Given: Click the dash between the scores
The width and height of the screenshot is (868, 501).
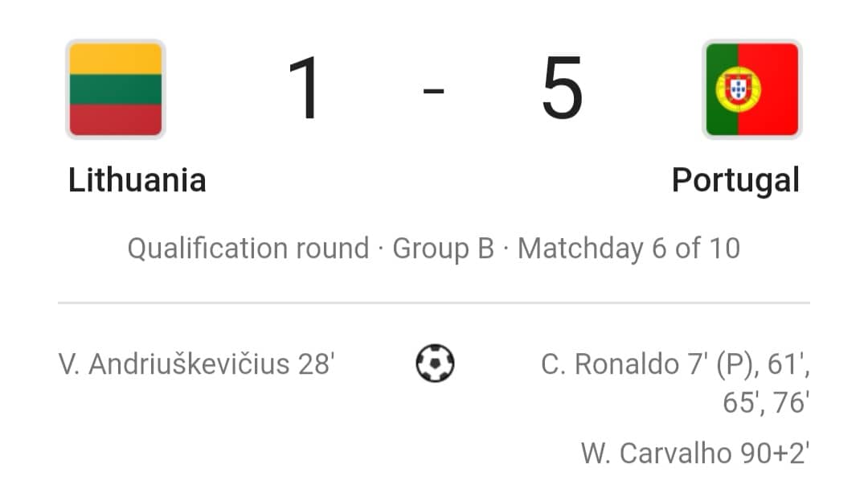Looking at the screenshot, I should click(x=433, y=90).
